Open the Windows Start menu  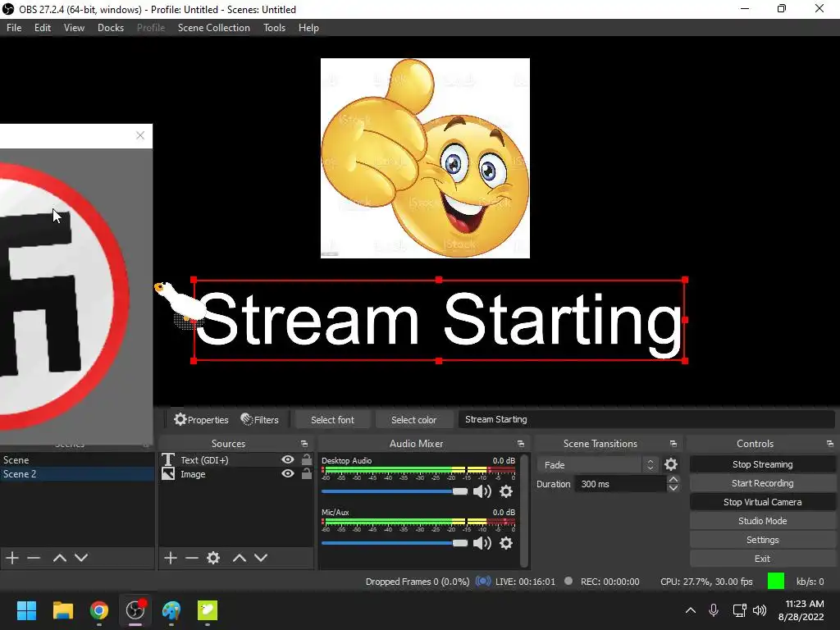26,610
